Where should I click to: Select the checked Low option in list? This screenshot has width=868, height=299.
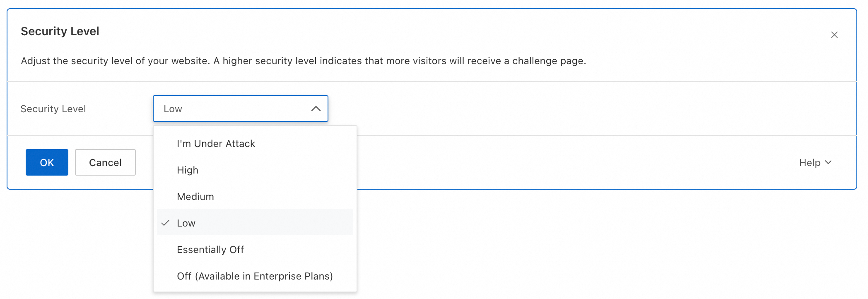point(186,223)
